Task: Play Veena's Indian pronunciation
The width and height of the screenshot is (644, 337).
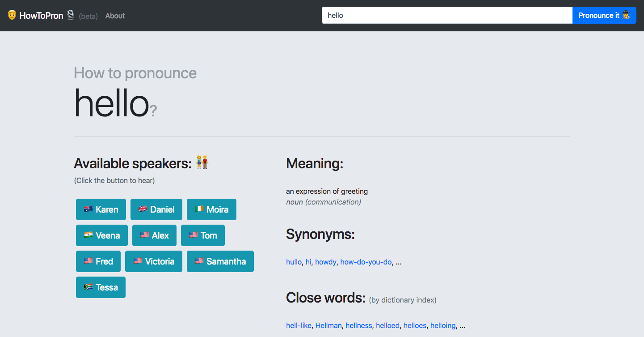Action: coord(102,235)
